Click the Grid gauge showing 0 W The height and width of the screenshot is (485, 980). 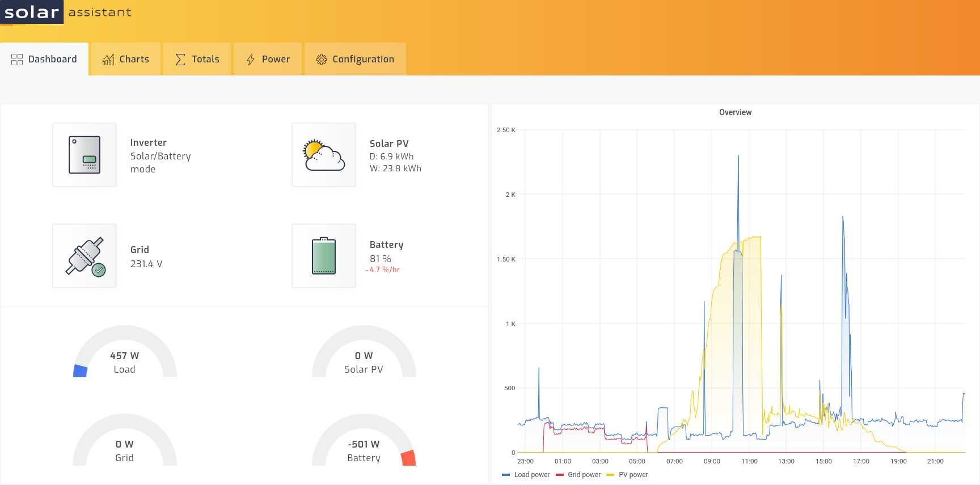click(125, 440)
